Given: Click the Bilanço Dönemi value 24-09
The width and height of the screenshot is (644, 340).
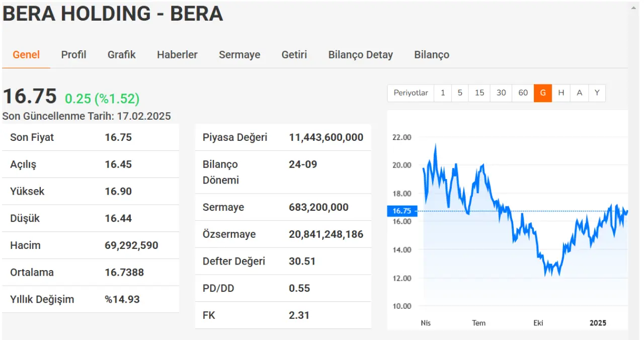Looking at the screenshot, I should click(x=303, y=164).
